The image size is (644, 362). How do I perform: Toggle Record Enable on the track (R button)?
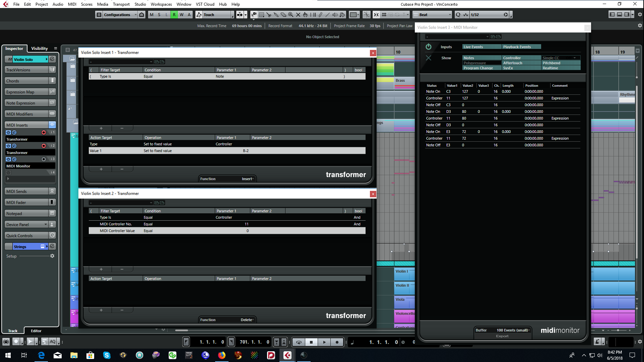174,14
